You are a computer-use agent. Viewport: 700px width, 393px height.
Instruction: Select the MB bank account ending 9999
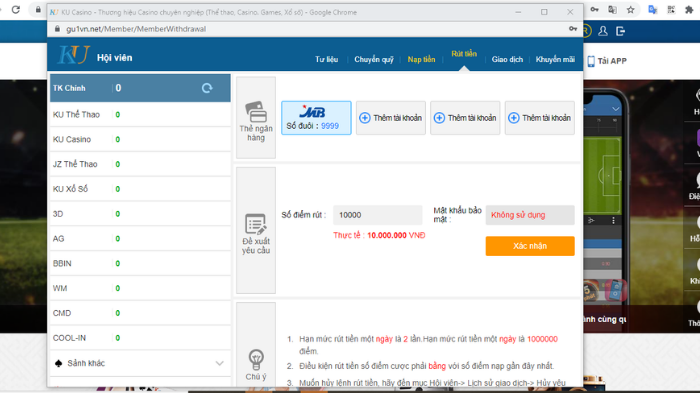[316, 118]
